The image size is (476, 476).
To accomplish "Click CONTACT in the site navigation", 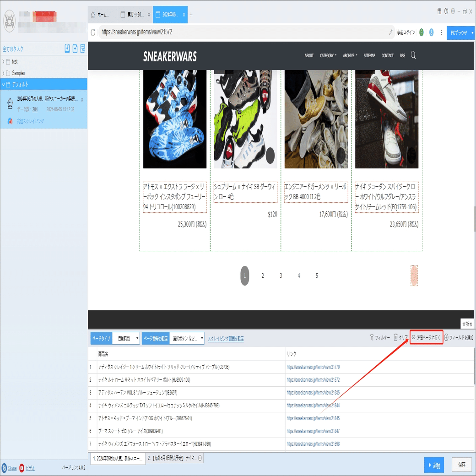I will [387, 55].
